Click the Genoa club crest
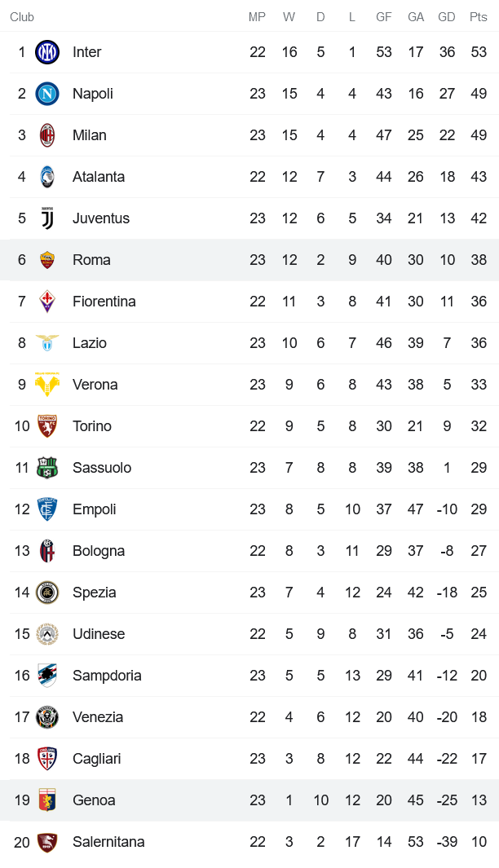499x868 pixels. pyautogui.click(x=47, y=800)
